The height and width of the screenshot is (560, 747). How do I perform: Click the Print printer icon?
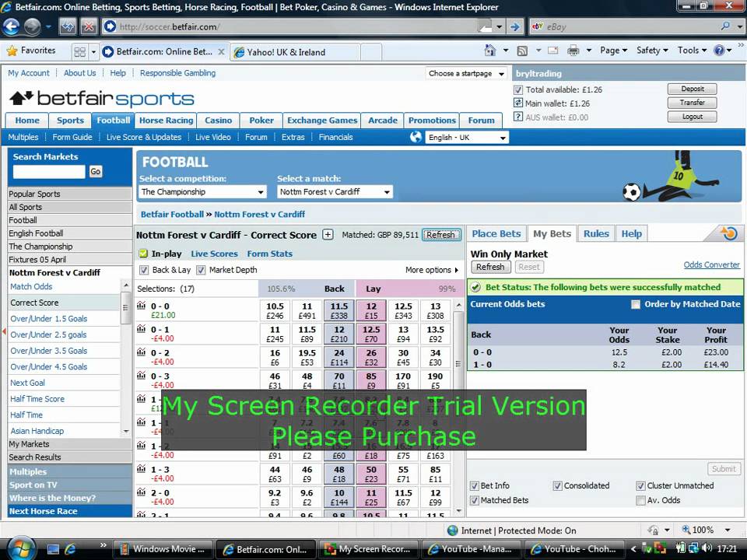tap(573, 51)
